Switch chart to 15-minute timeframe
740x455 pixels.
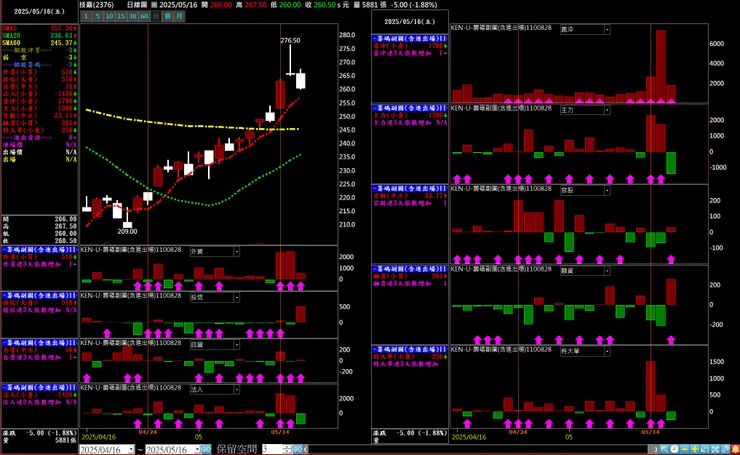pyautogui.click(x=121, y=16)
